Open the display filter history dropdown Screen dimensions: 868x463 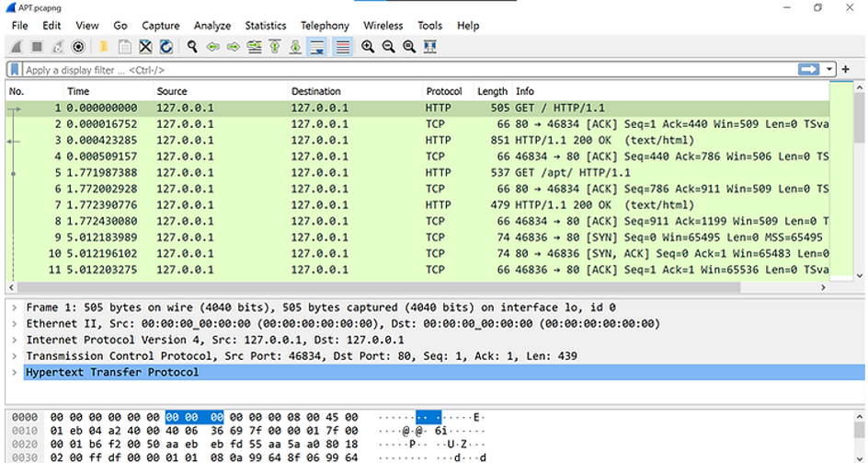830,70
